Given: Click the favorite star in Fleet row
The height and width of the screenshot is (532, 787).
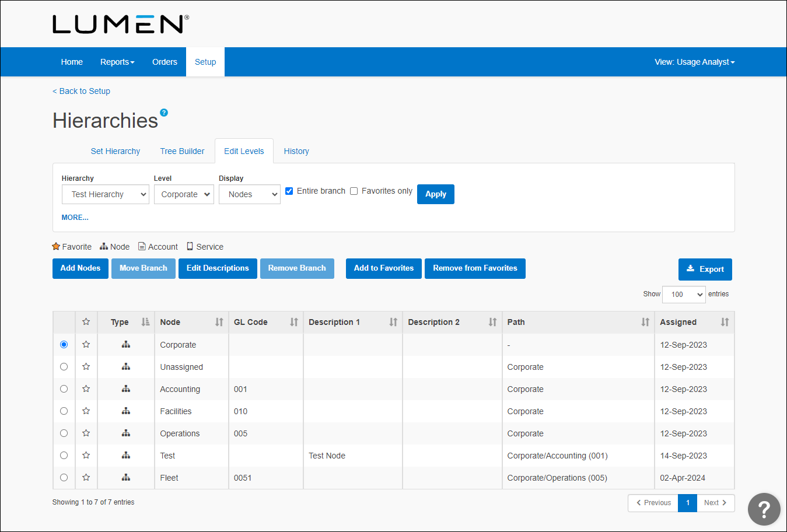Looking at the screenshot, I should (x=86, y=478).
